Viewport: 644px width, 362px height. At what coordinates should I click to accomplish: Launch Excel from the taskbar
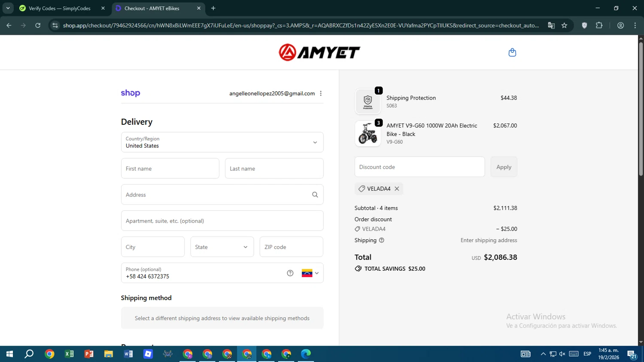pyautogui.click(x=69, y=354)
